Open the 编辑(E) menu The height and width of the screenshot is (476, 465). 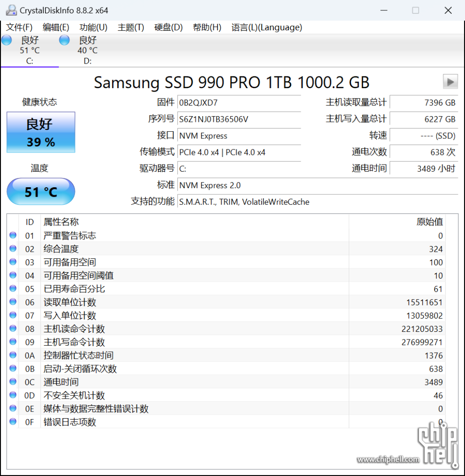click(56, 27)
